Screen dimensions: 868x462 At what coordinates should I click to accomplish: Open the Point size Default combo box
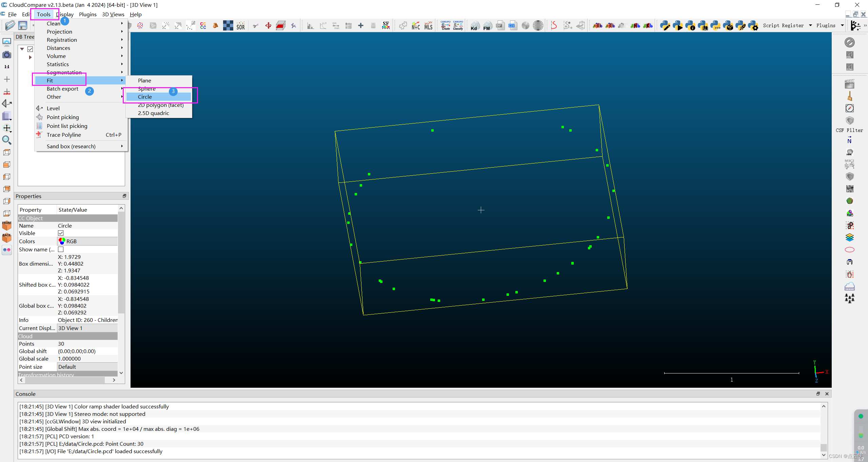(87, 367)
